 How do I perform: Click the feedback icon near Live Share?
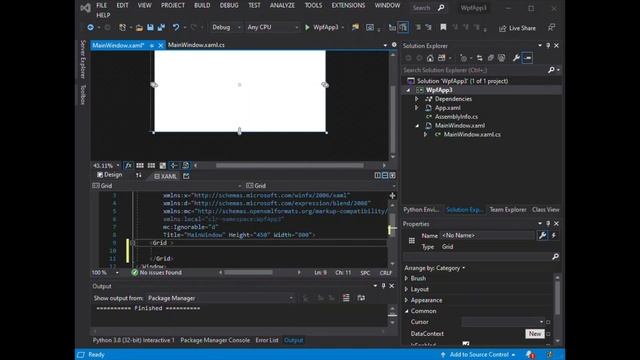point(551,28)
